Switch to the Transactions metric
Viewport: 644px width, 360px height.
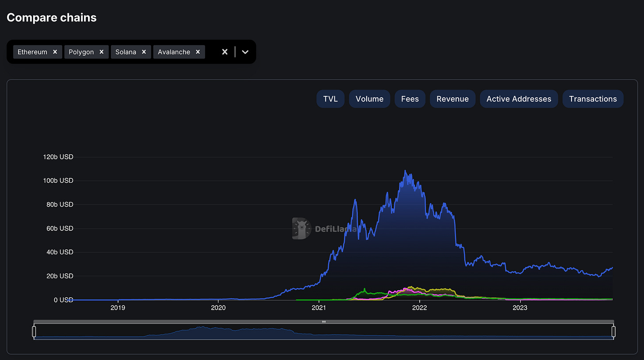pyautogui.click(x=593, y=99)
